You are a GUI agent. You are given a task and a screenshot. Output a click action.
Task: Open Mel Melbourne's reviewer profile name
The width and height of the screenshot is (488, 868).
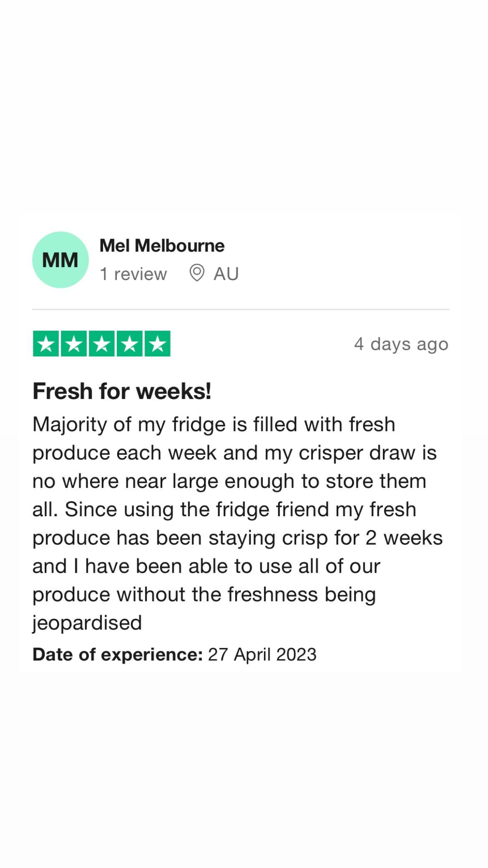click(162, 245)
